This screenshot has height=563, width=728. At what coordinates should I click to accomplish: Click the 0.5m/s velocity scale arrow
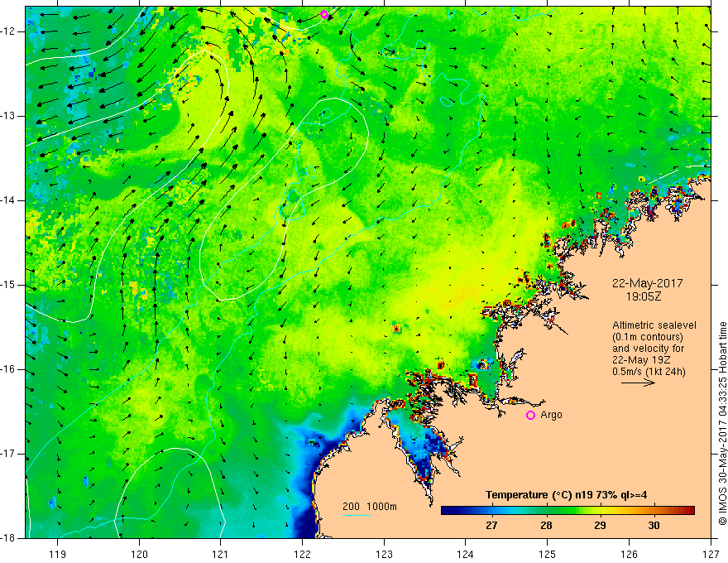[x=638, y=383]
